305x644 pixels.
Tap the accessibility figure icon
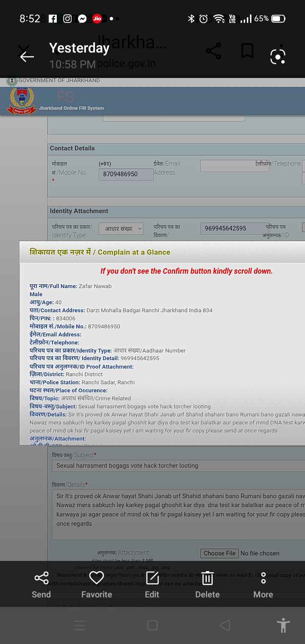point(283,625)
